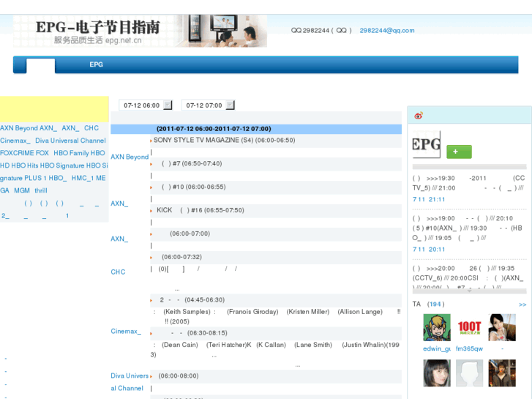This screenshot has width=532, height=399.
Task: Open edwin_gu cartoon avatar
Action: [437, 327]
